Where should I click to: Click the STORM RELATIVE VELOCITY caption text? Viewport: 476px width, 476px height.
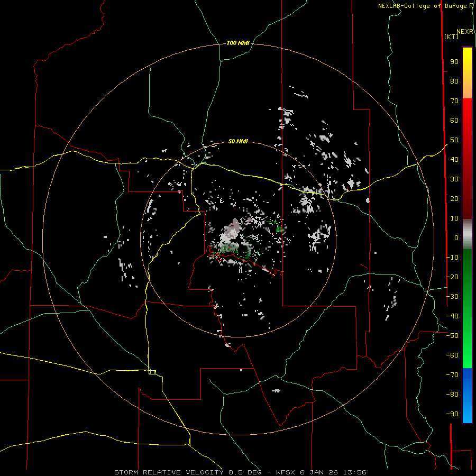click(x=169, y=472)
